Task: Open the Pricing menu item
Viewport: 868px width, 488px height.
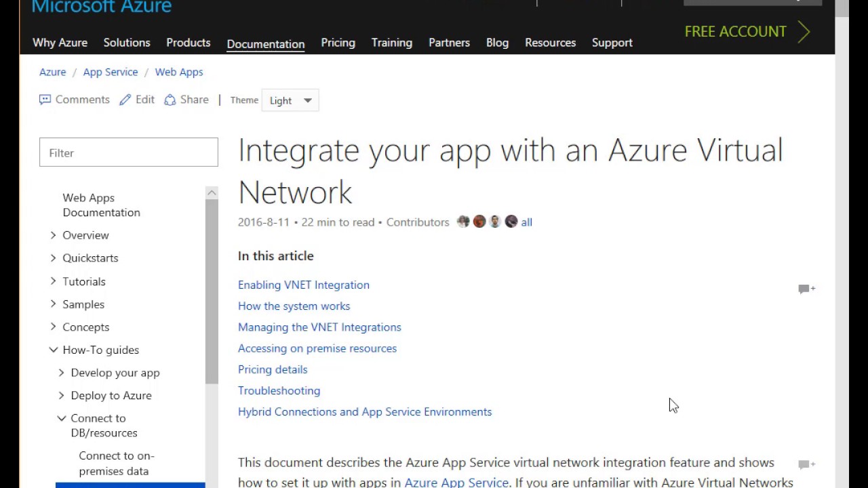Action: tap(338, 43)
